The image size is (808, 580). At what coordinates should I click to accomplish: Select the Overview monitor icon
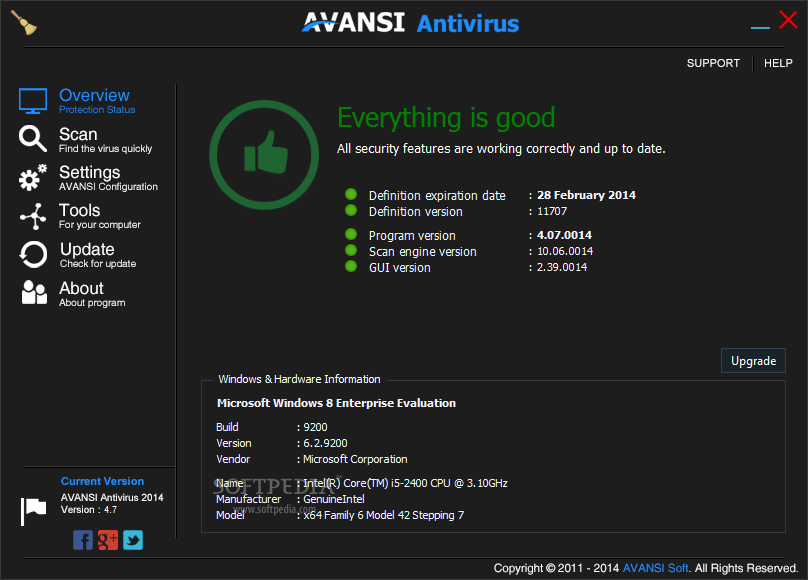(x=33, y=101)
